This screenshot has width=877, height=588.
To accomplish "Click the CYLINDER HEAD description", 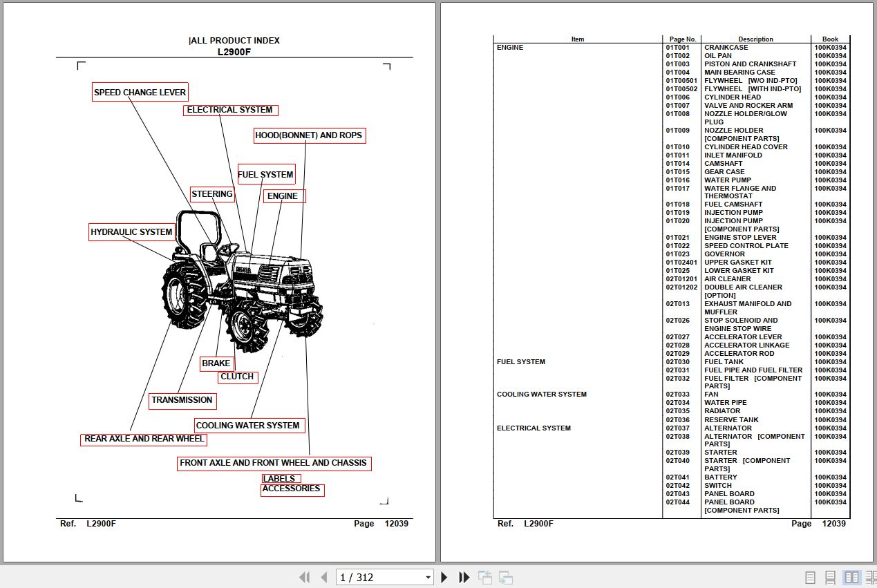I will [733, 97].
